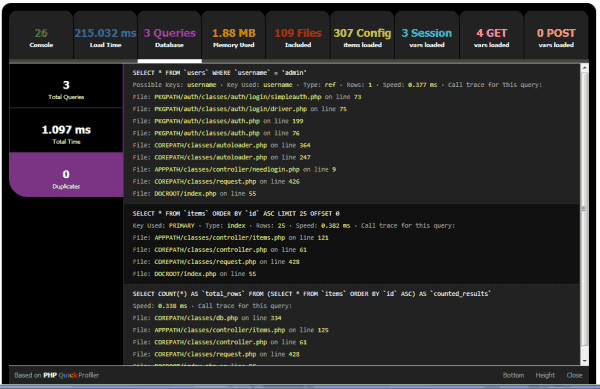600x389 pixels.
Task: Click the Bottom link in footer
Action: 513,375
